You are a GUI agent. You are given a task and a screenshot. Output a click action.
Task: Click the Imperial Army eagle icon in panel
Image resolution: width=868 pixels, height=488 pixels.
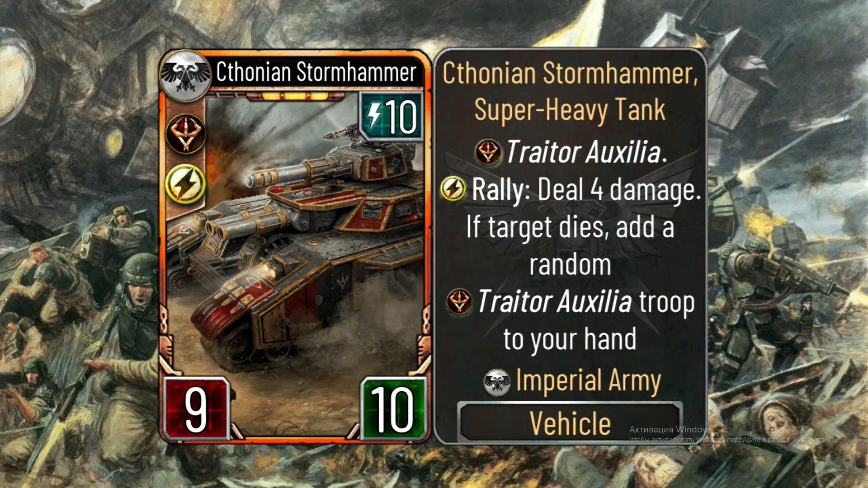click(496, 382)
